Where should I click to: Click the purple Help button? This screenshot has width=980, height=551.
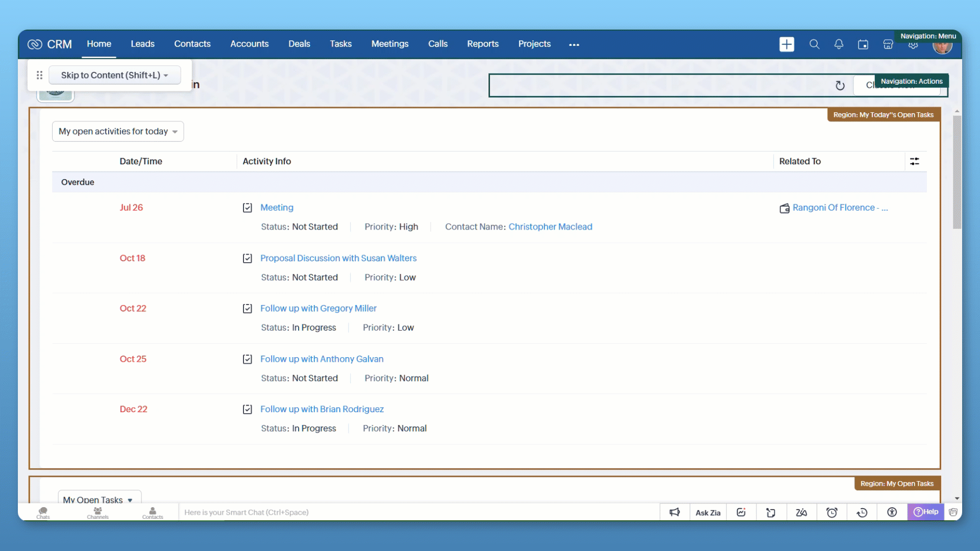[x=925, y=512]
